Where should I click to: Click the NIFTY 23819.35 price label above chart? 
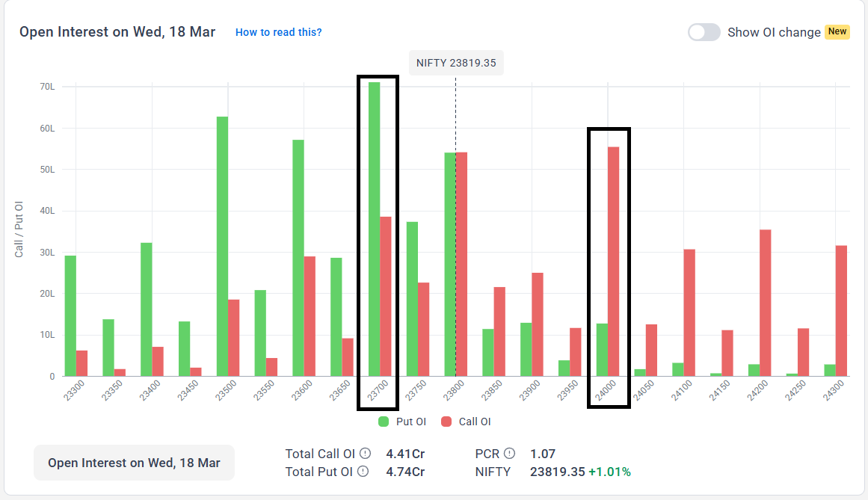click(456, 63)
